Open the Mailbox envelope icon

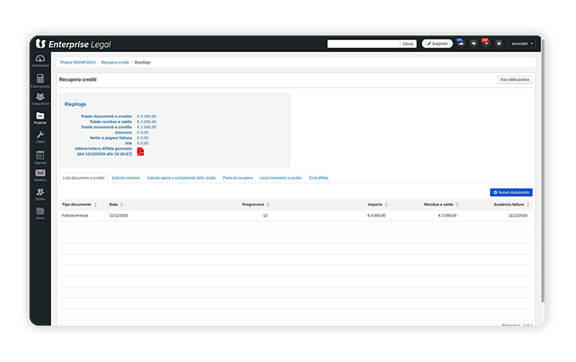pyautogui.click(x=40, y=173)
